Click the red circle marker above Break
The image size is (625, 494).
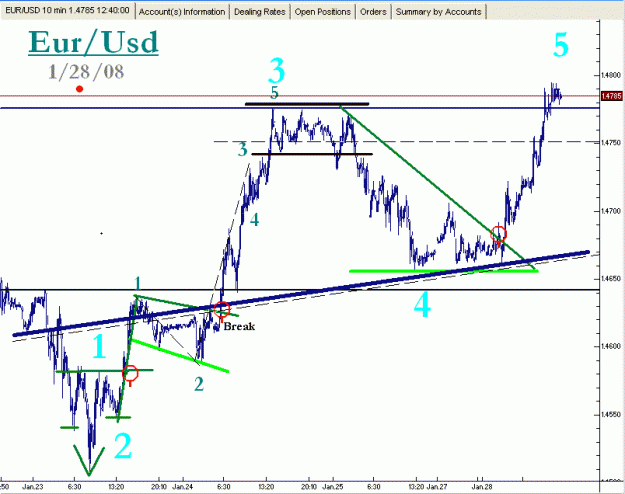click(x=222, y=309)
